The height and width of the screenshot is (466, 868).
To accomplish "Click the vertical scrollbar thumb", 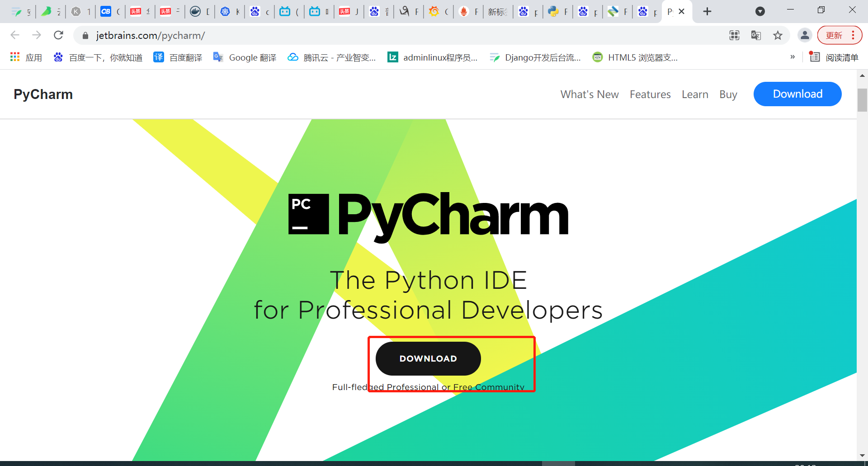I will click(862, 100).
